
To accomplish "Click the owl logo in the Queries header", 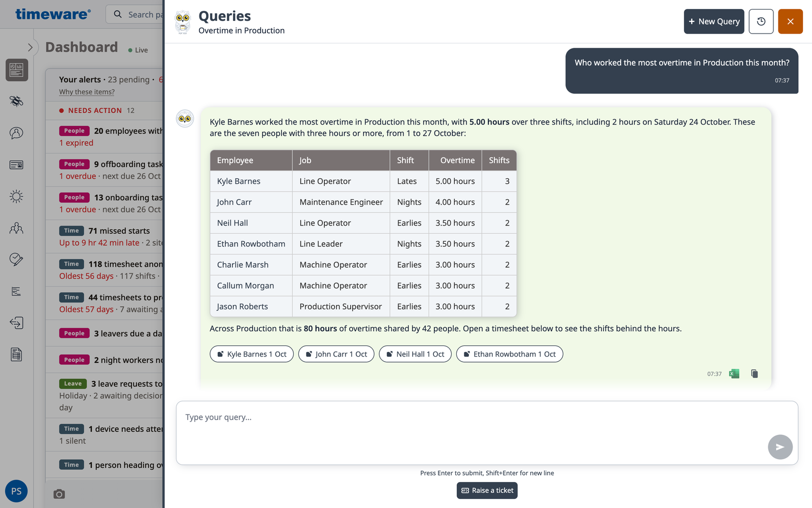I will (183, 22).
